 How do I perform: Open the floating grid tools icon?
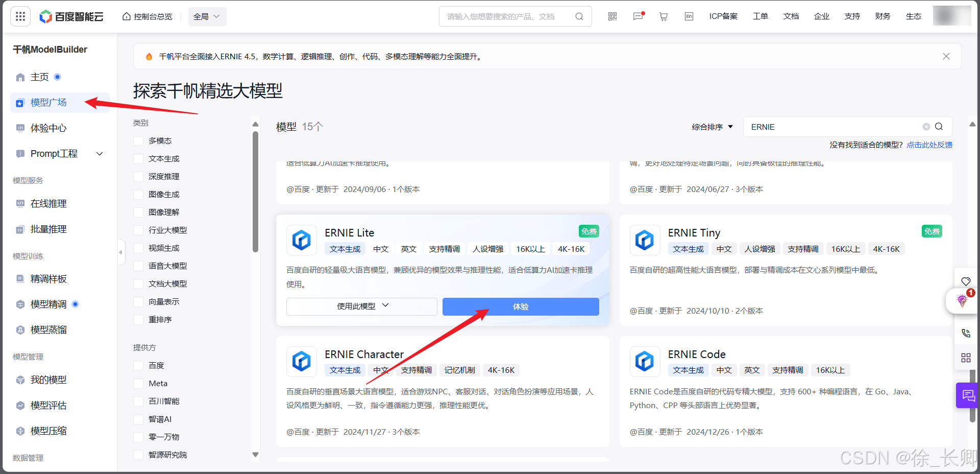(x=966, y=358)
